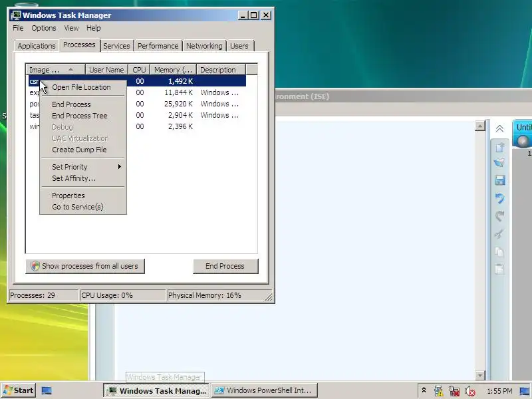Click the Save floppy disk icon in ISE
The width and height of the screenshot is (532, 399).
tap(500, 180)
